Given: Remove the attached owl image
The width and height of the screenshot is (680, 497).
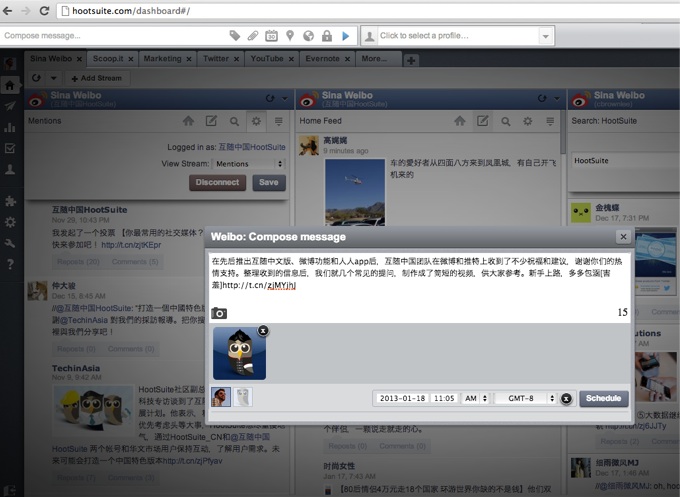Looking at the screenshot, I should click(263, 331).
